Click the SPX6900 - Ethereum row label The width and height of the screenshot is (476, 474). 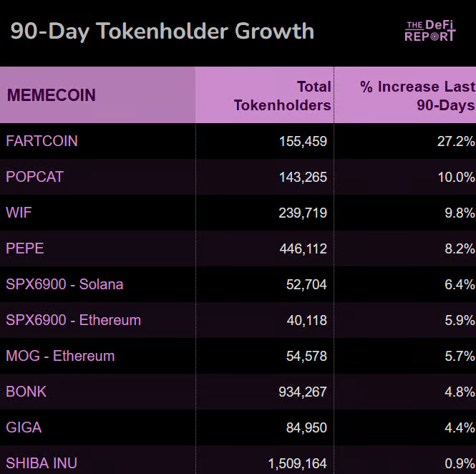coord(73,320)
